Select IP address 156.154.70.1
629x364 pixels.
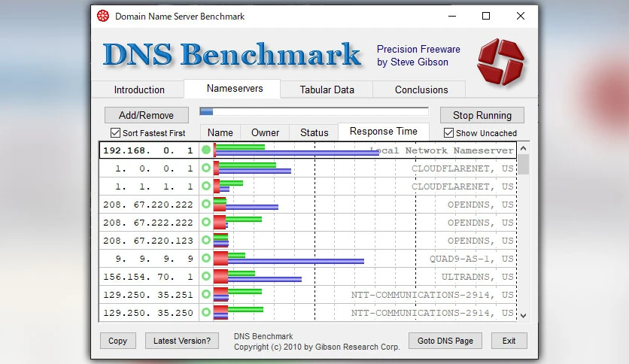point(148,277)
